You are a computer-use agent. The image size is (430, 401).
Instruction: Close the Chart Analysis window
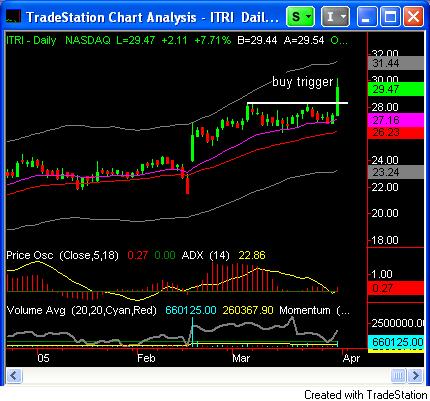click(414, 17)
